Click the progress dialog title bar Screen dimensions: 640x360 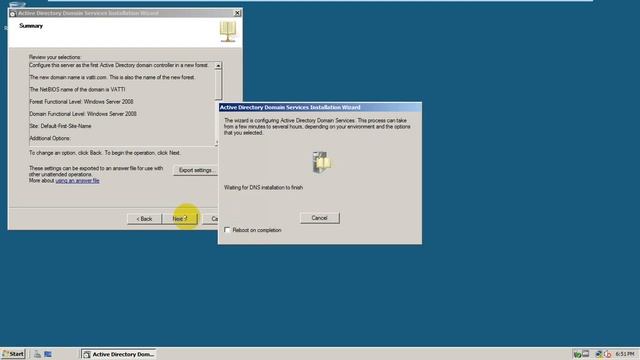click(x=320, y=107)
